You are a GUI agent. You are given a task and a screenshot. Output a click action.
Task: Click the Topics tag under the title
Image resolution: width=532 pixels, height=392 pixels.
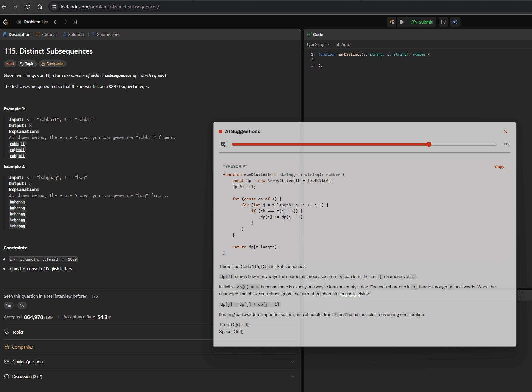[x=27, y=64]
